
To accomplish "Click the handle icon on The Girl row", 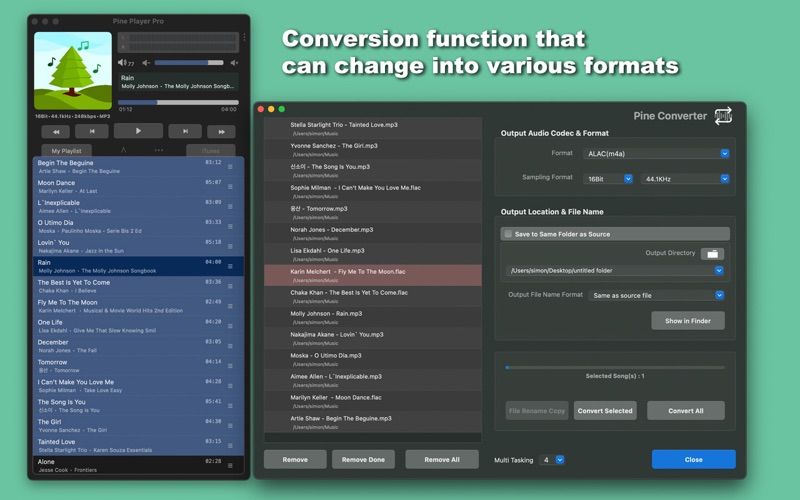I will tap(230, 426).
